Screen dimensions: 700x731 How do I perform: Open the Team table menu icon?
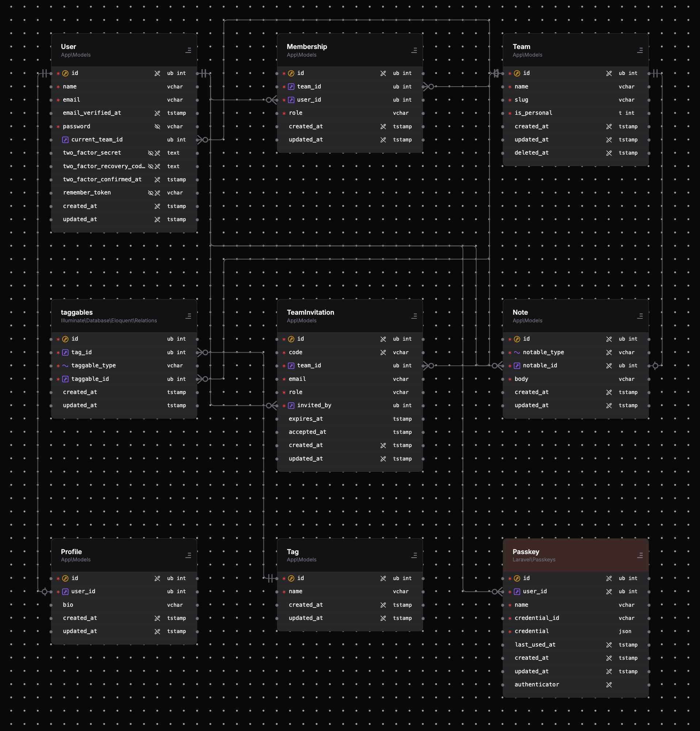coord(640,50)
